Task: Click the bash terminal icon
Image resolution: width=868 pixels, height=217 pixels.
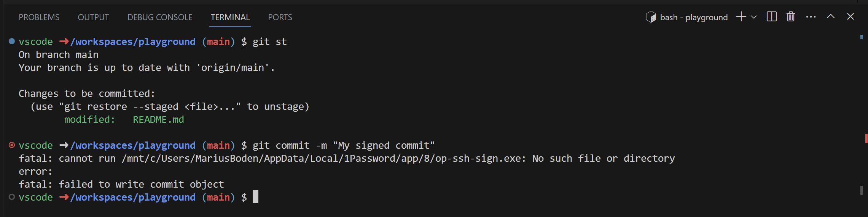Action: tap(651, 17)
